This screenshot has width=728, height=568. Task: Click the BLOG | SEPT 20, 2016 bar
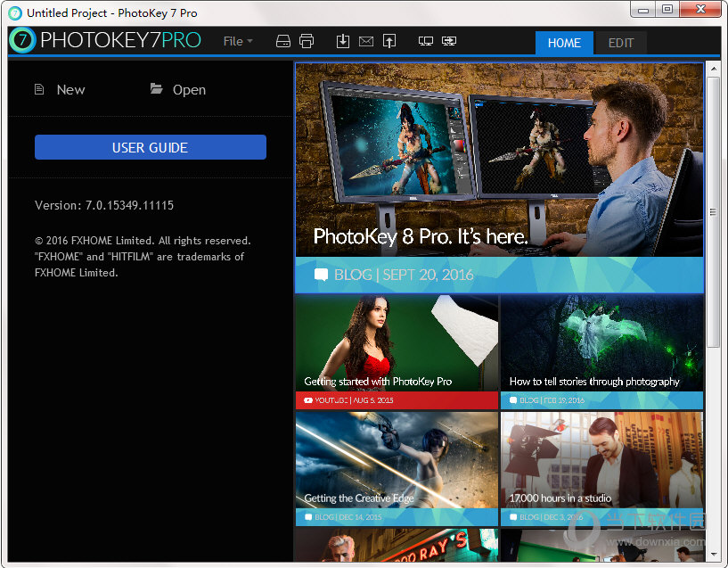[500, 275]
